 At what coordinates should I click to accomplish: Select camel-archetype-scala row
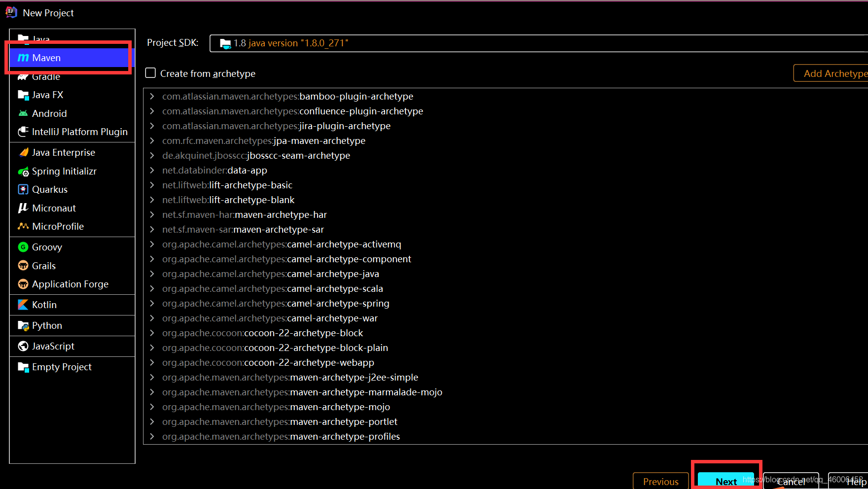(506, 288)
